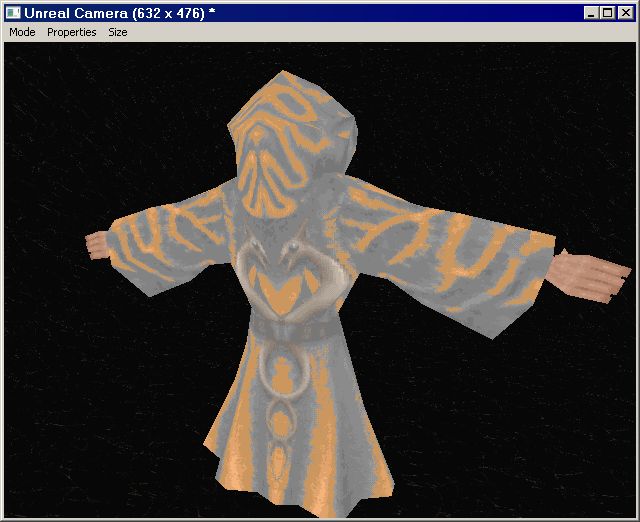Close the Unreal Camera window
Screen dimensions: 640x522
click(625, 13)
